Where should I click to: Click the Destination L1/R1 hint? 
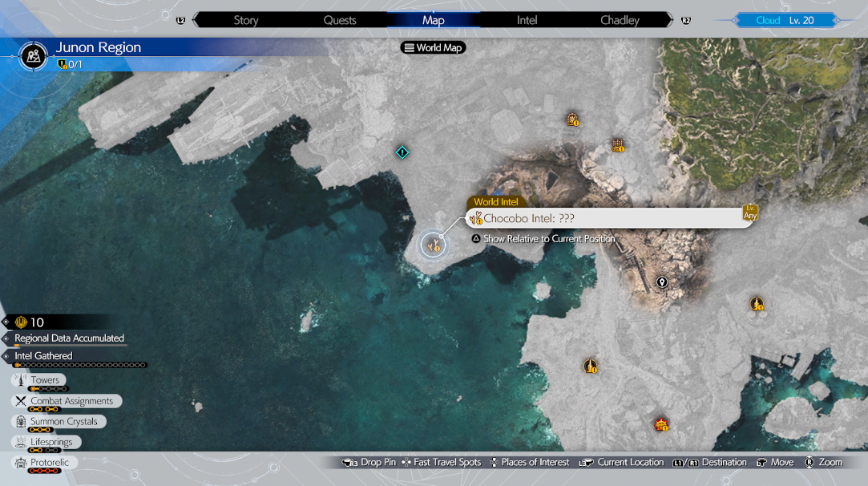709,462
